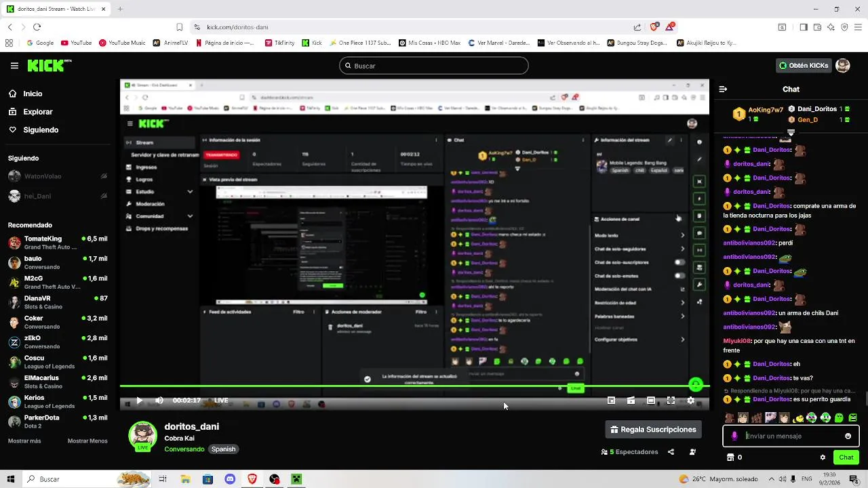Share the doritos_dani stream

click(x=671, y=452)
